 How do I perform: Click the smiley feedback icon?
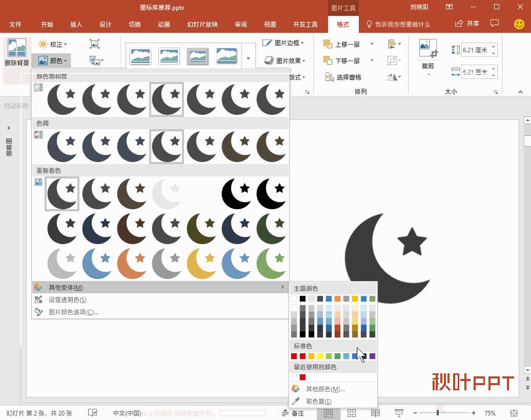(x=519, y=24)
